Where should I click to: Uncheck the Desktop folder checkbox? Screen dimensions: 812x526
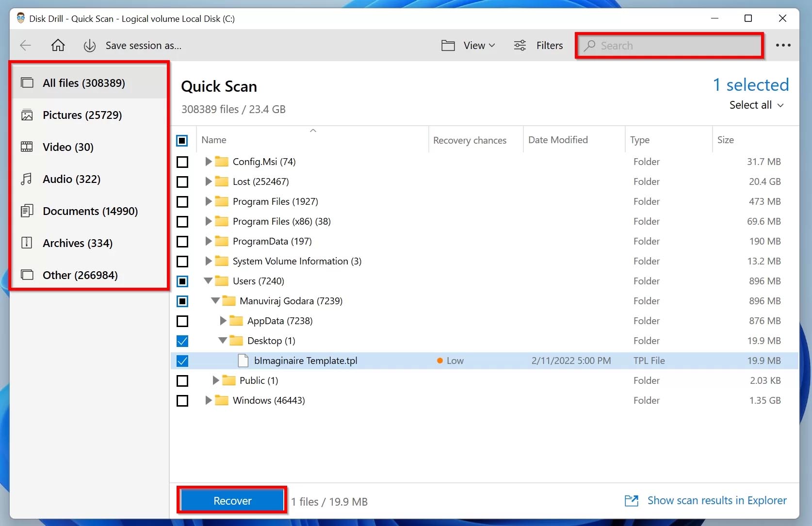tap(182, 341)
